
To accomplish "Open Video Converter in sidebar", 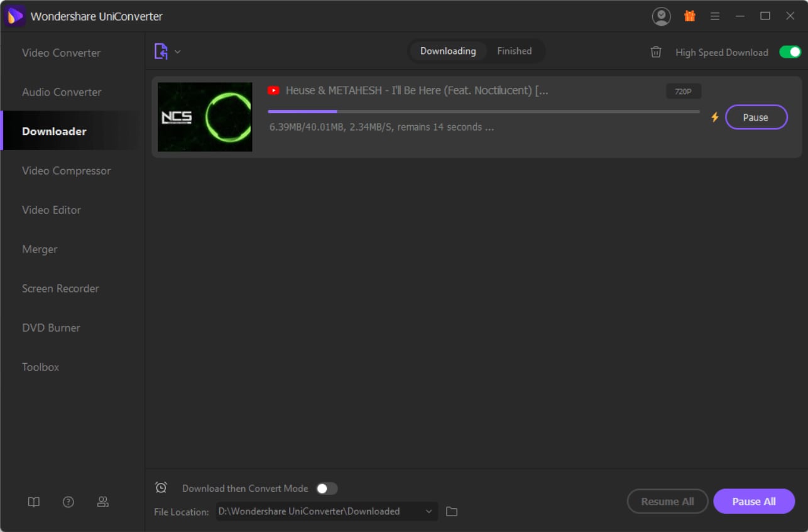I will coord(61,53).
